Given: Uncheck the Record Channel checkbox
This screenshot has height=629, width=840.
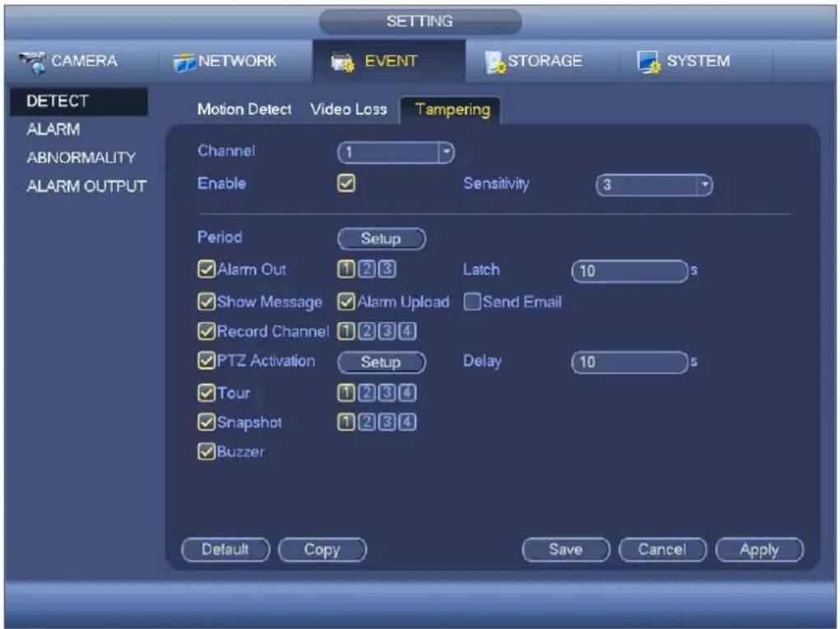Looking at the screenshot, I should pyautogui.click(x=207, y=332).
